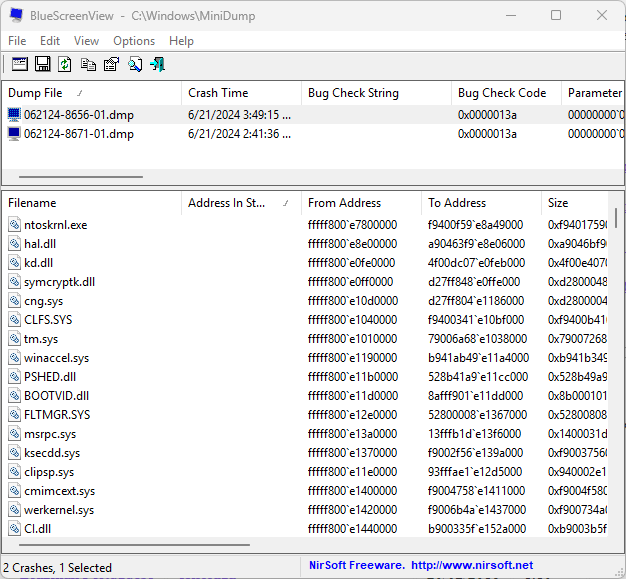
Task: Open the File menu
Action: click(17, 41)
